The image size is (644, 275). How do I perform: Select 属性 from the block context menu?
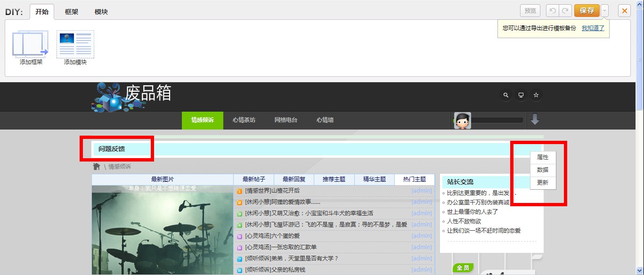[543, 157]
